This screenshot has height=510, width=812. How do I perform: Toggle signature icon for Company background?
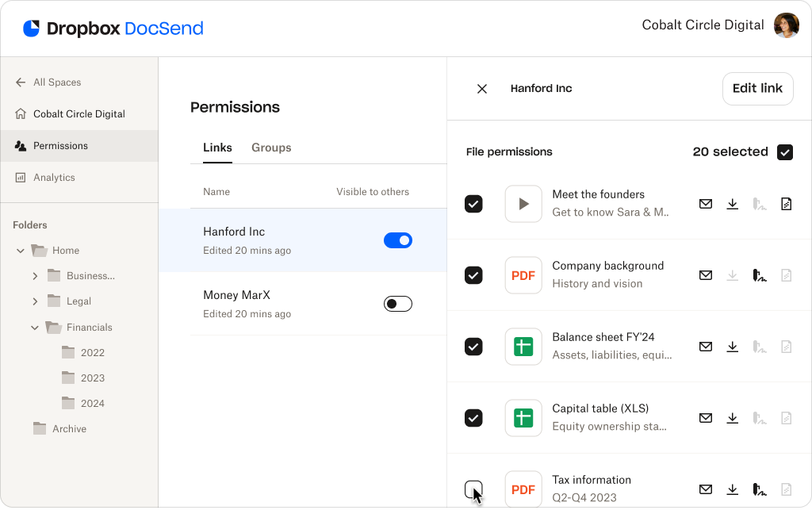[759, 275]
